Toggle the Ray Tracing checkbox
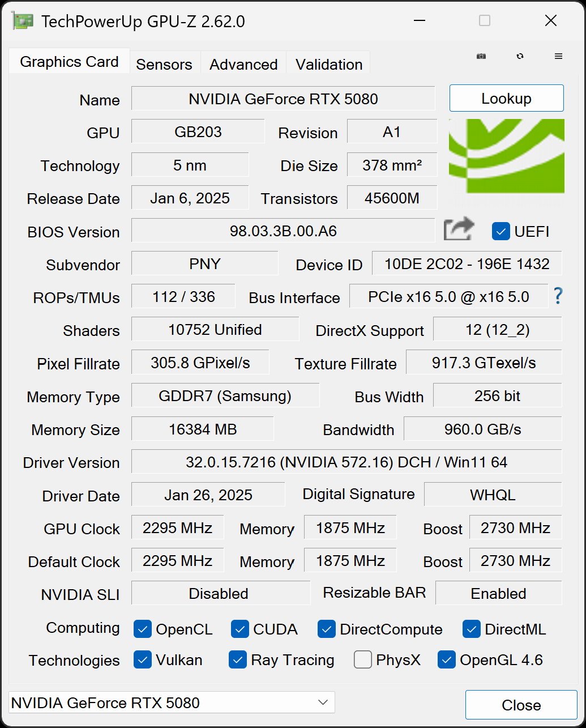Image resolution: width=586 pixels, height=728 pixels. coord(238,659)
